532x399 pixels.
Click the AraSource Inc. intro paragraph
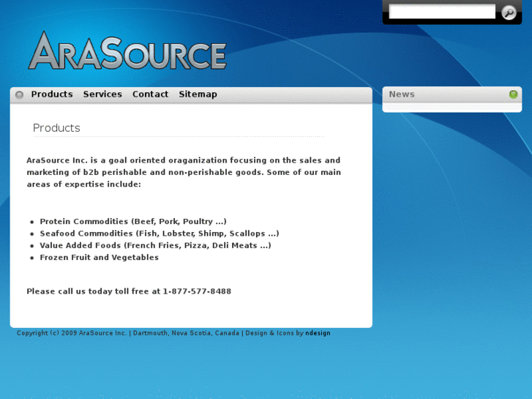point(184,172)
